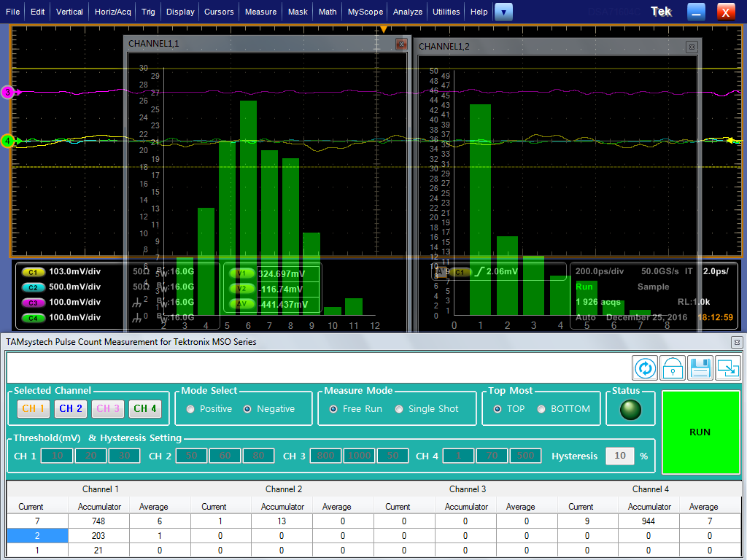Screen dimensions: 747x560
Task: Toggle CH 3 selected channel button
Action: click(x=108, y=408)
